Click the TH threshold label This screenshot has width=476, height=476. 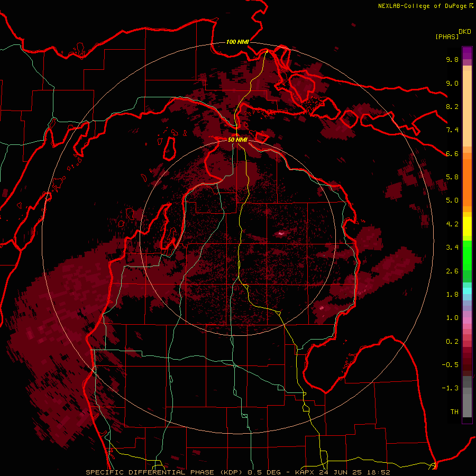tap(454, 412)
